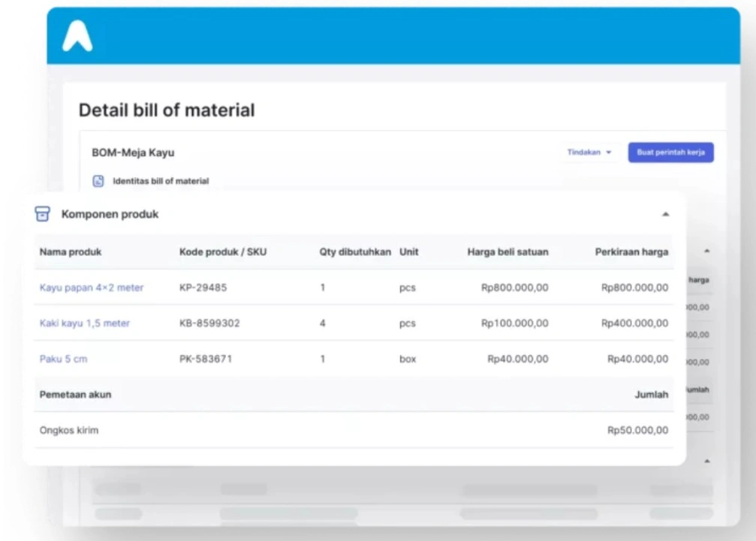This screenshot has height=541, width=756.
Task: Click the Nama produk column header
Action: point(70,252)
